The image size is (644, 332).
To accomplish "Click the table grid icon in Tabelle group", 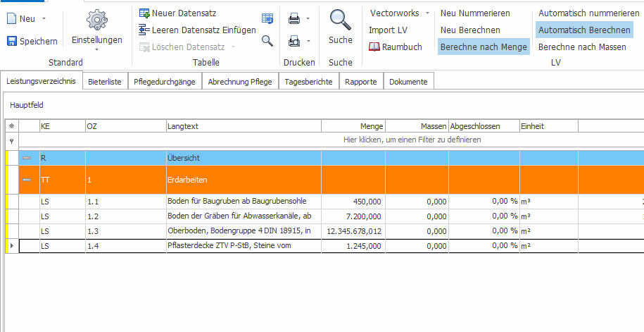I will click(267, 18).
